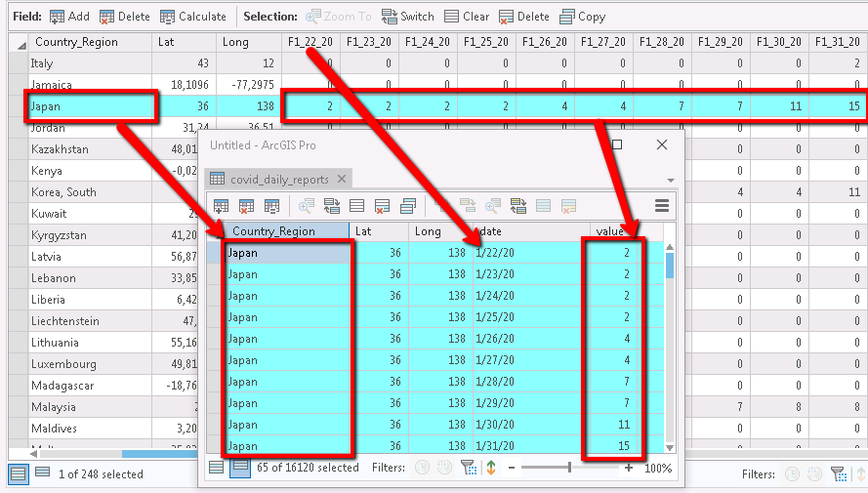Switch highlighted records icon in floating table
The image size is (868, 493).
tap(518, 206)
